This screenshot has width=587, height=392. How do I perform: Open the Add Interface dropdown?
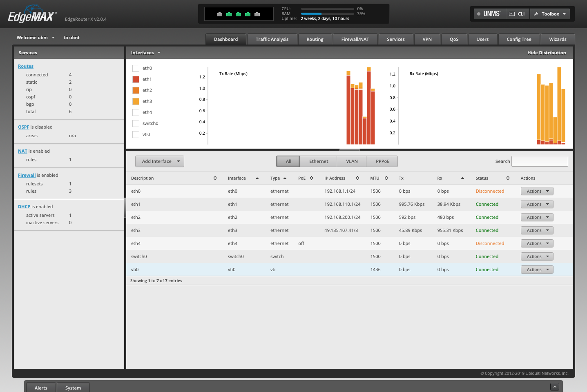160,161
